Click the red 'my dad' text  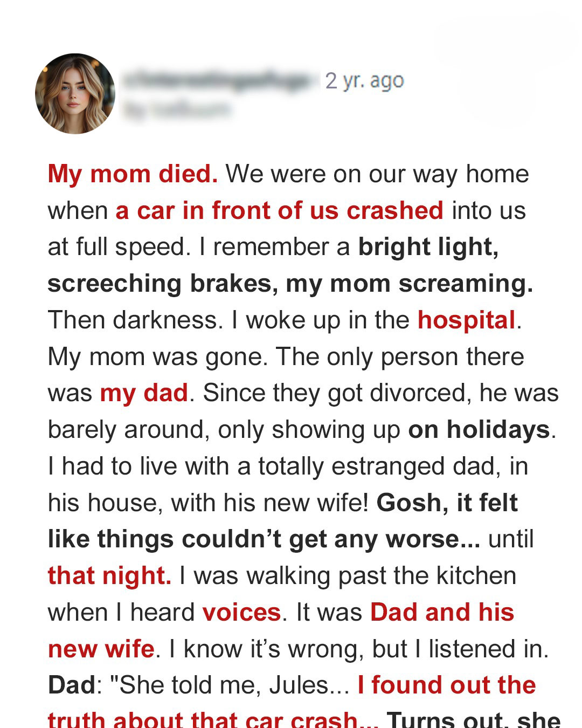[x=144, y=393]
